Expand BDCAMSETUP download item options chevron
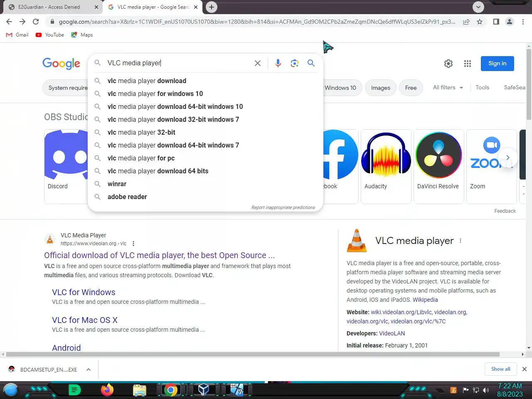 89,369
